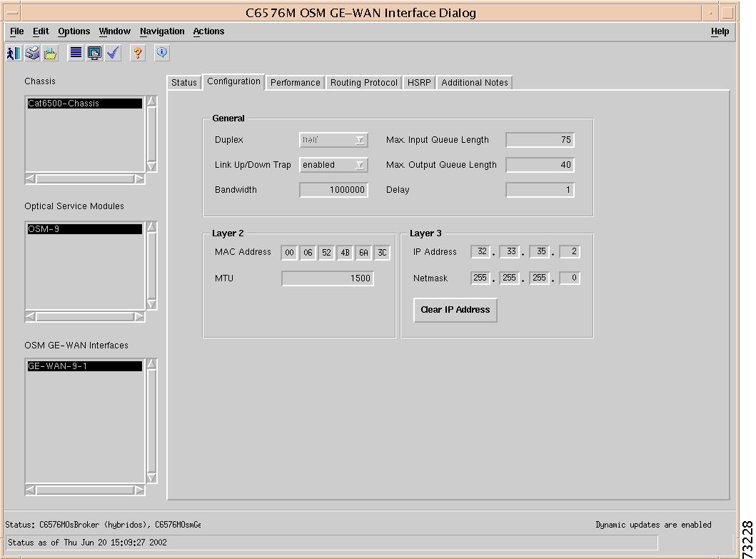Open the Window menu
This screenshot has height=559, width=756.
(114, 31)
